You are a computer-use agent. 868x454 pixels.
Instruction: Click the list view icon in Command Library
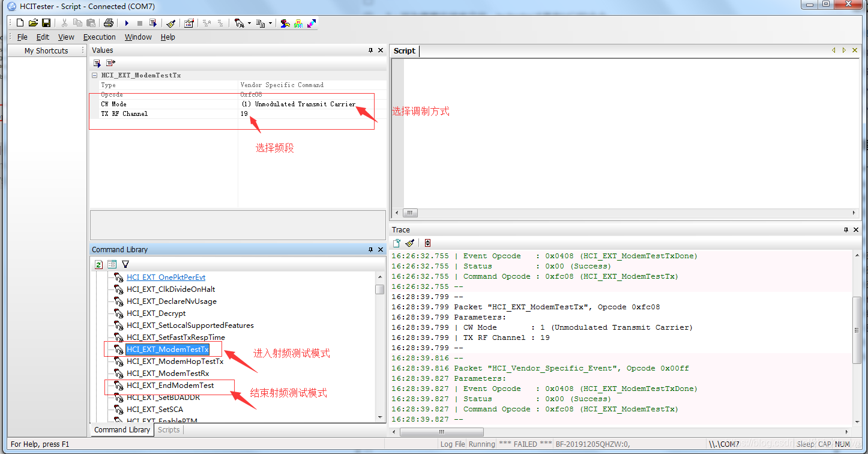point(112,264)
